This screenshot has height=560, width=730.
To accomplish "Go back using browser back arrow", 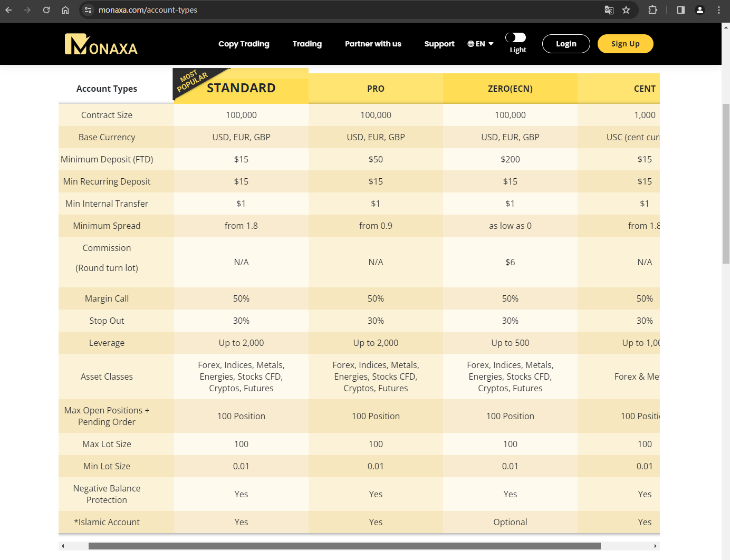I will pos(8,10).
